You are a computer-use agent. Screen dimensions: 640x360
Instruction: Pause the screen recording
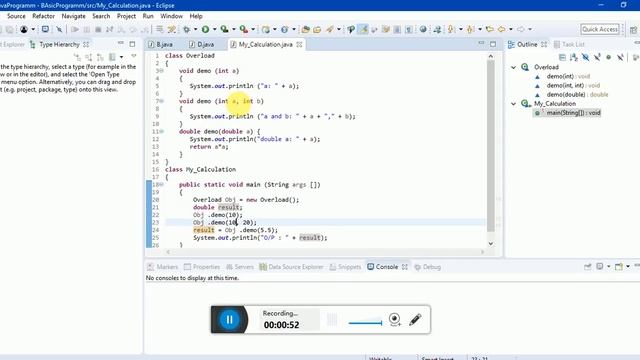[229, 319]
